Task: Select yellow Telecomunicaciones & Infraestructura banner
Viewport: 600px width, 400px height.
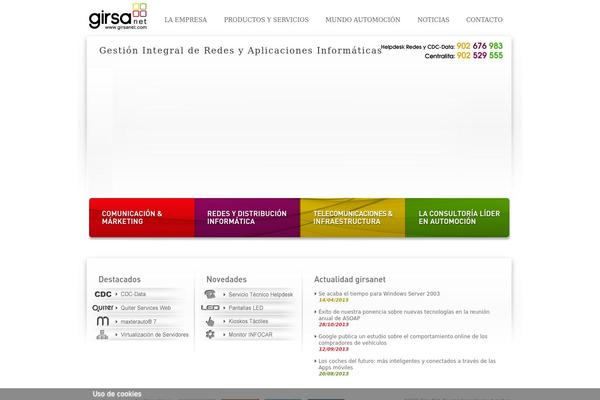Action: [x=352, y=217]
